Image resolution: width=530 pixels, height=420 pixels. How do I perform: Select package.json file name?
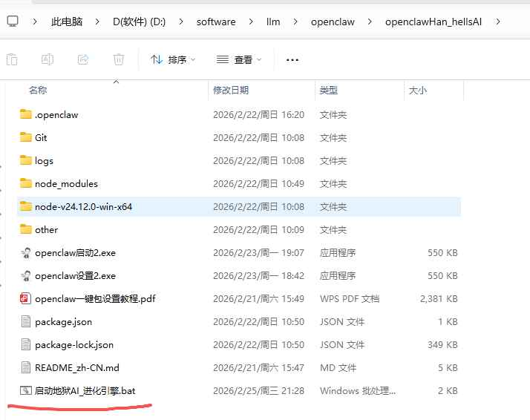[x=64, y=321]
